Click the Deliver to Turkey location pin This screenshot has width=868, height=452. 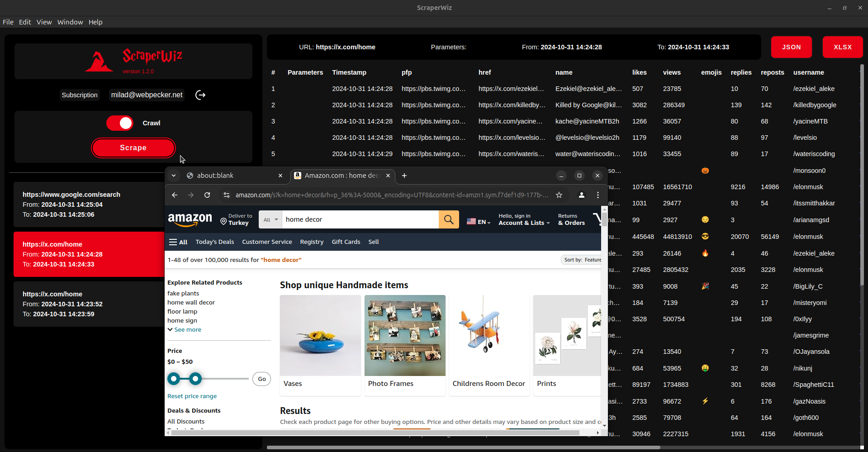click(223, 221)
